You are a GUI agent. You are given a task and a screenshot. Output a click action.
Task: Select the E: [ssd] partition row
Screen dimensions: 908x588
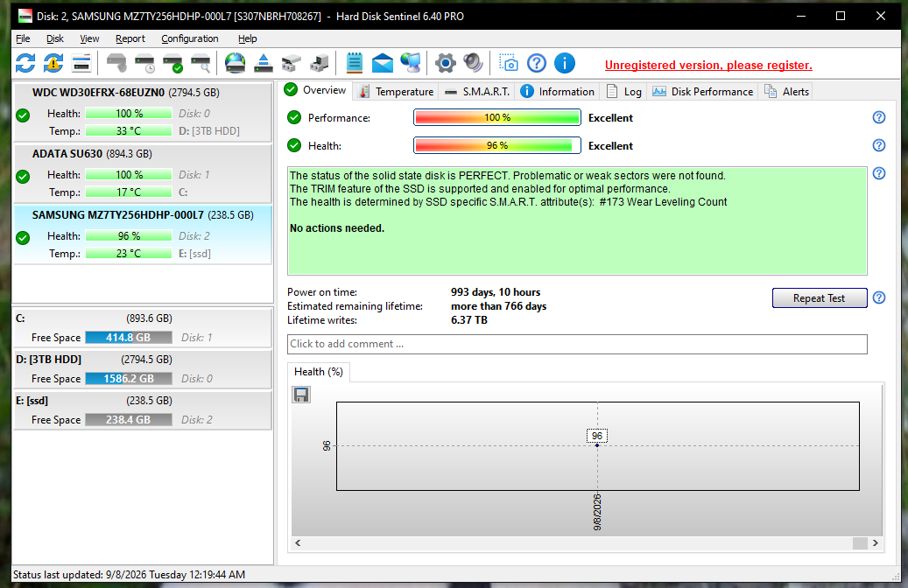[143, 409]
